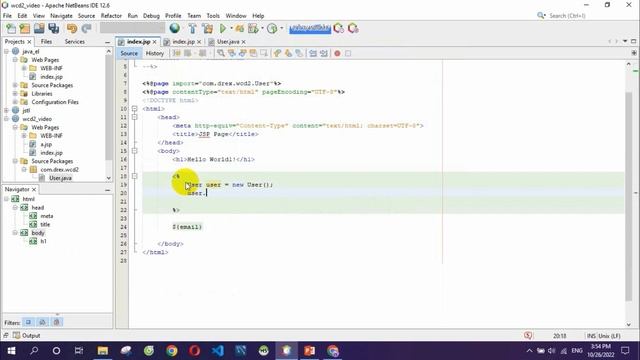Switch the editor to History view

pyautogui.click(x=155, y=53)
